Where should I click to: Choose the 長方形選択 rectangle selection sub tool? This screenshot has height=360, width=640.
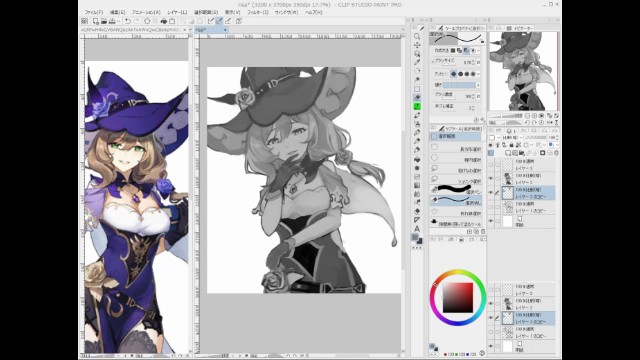click(x=456, y=149)
